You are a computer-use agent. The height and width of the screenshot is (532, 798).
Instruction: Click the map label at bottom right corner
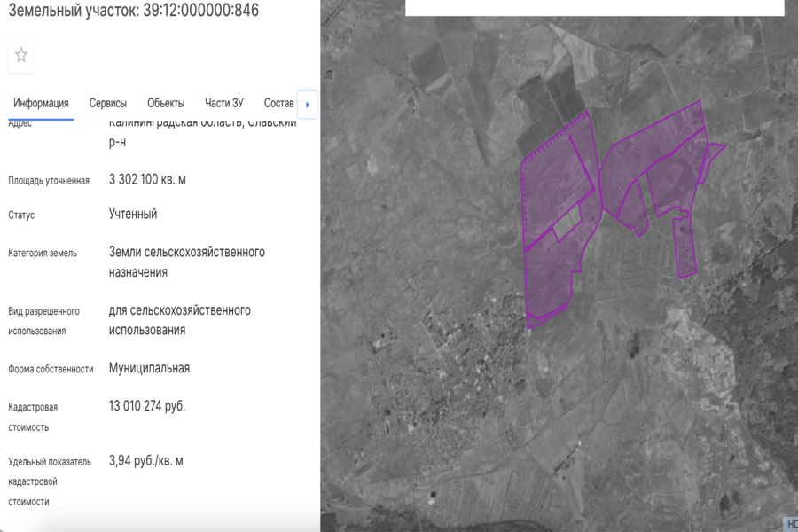[790, 523]
